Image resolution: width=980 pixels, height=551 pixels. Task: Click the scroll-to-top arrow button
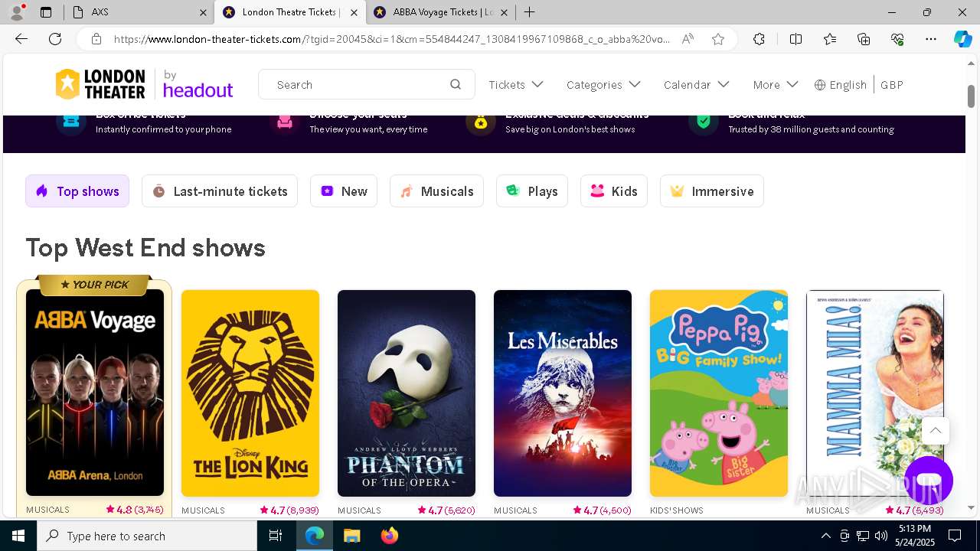[936, 431]
